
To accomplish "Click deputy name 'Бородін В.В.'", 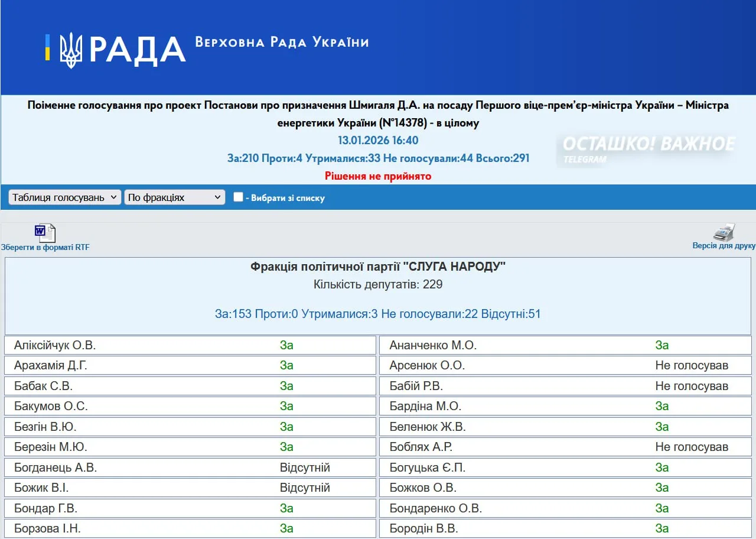I will click(x=423, y=528).
